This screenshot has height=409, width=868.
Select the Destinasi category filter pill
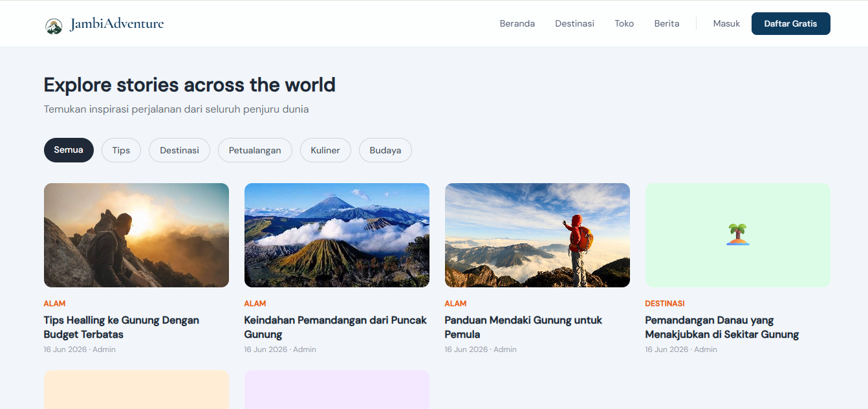(179, 150)
